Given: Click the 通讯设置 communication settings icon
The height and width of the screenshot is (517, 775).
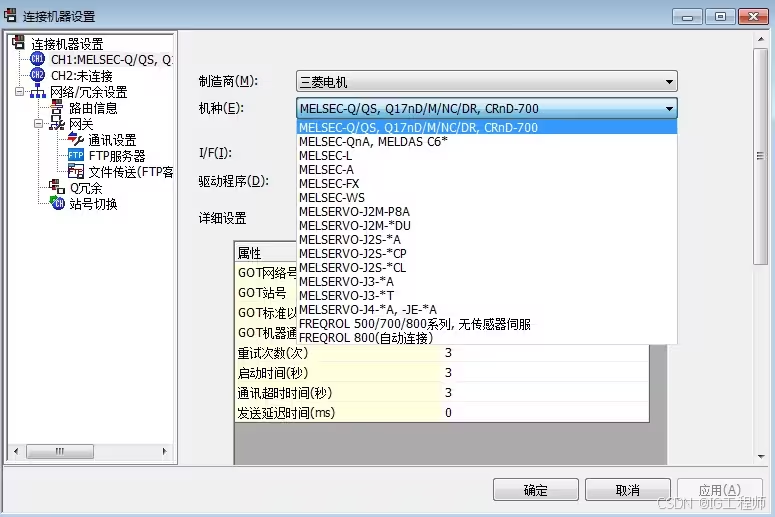Looking at the screenshot, I should click(76, 139).
